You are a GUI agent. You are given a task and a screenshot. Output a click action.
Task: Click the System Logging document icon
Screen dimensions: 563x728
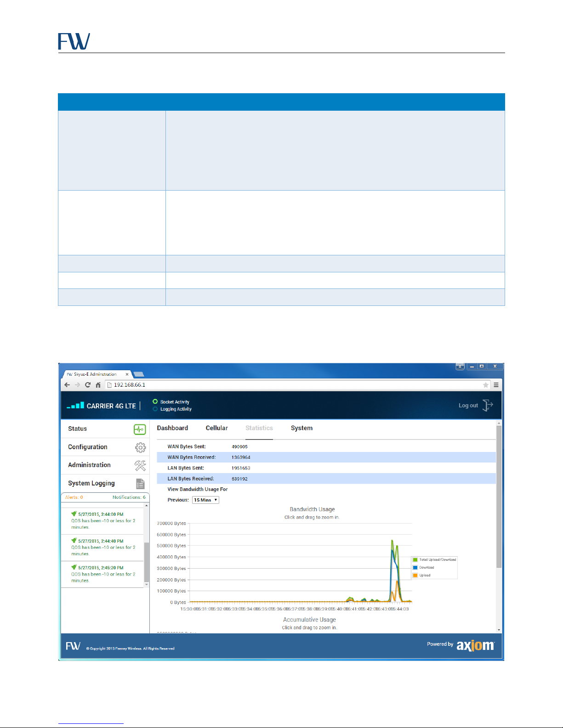pyautogui.click(x=140, y=484)
